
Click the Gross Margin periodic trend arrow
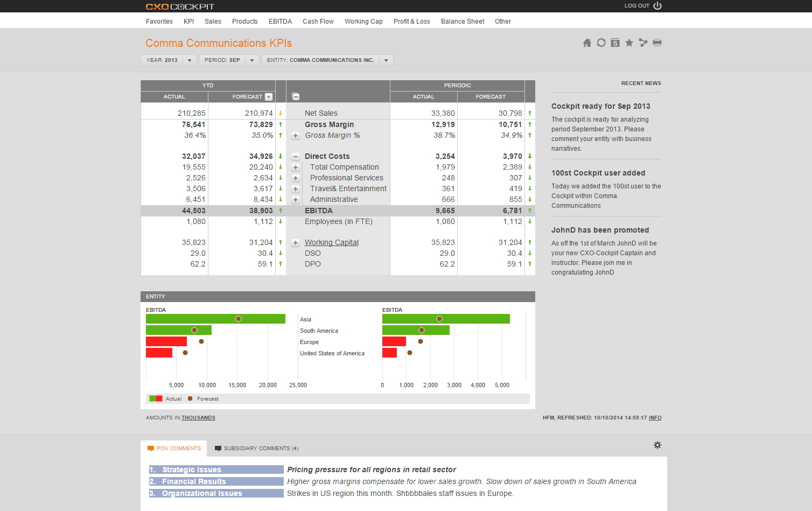(x=530, y=124)
